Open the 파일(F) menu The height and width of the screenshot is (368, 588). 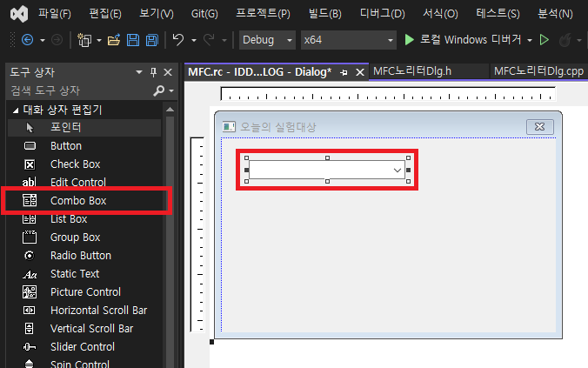(55, 14)
